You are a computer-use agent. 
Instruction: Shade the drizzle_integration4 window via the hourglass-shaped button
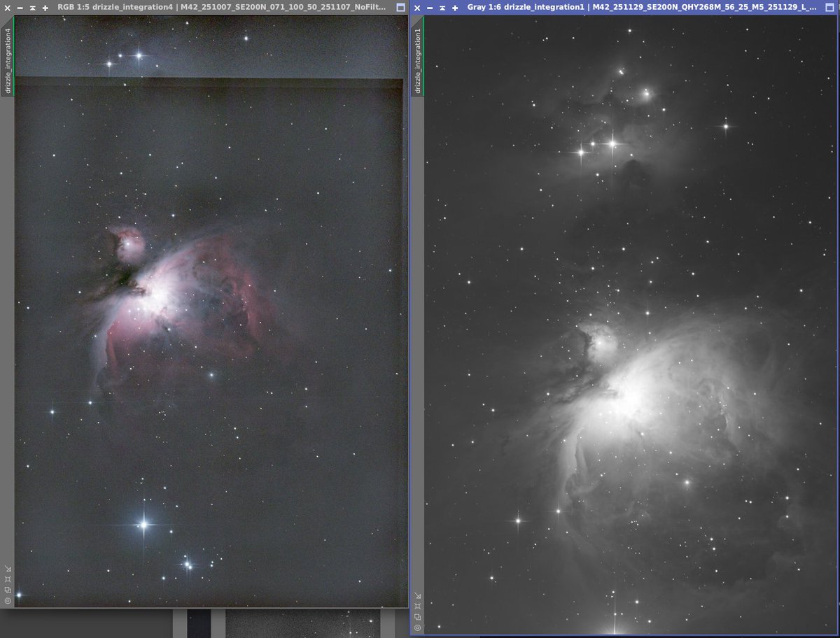[32, 8]
